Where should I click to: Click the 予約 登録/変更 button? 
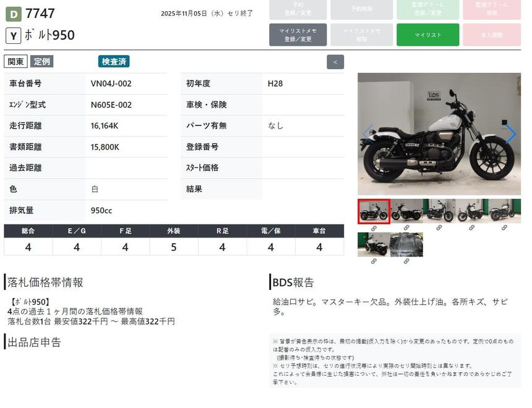click(x=298, y=9)
